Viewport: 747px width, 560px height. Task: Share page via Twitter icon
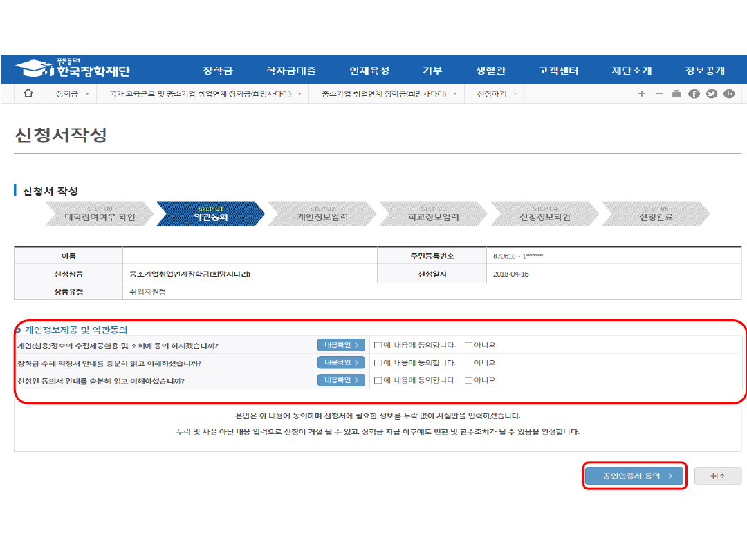click(711, 94)
